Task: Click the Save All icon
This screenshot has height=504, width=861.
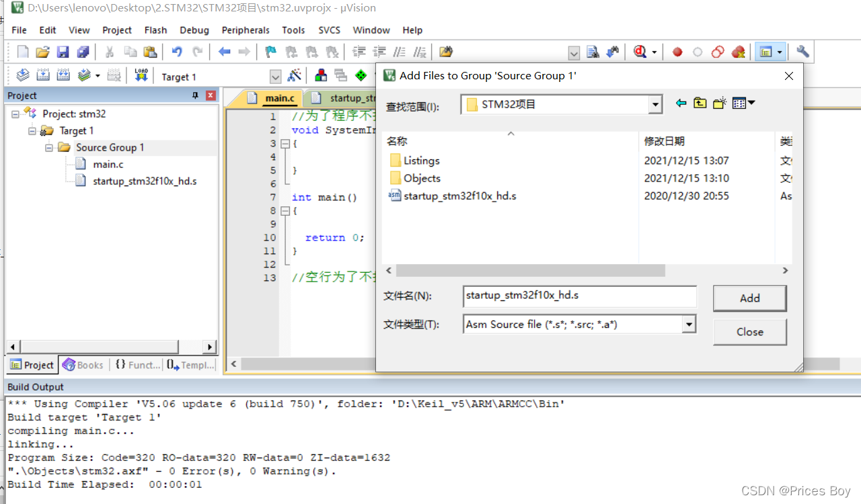Action: [83, 52]
